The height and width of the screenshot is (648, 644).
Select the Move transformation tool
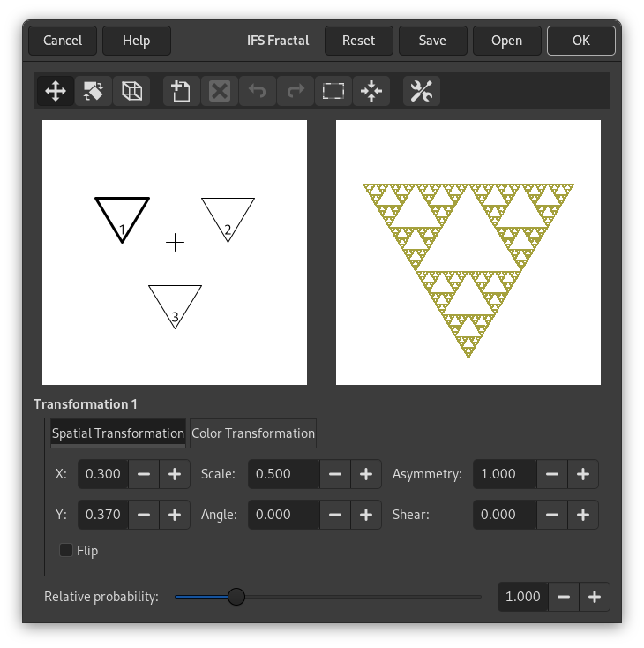(x=56, y=91)
